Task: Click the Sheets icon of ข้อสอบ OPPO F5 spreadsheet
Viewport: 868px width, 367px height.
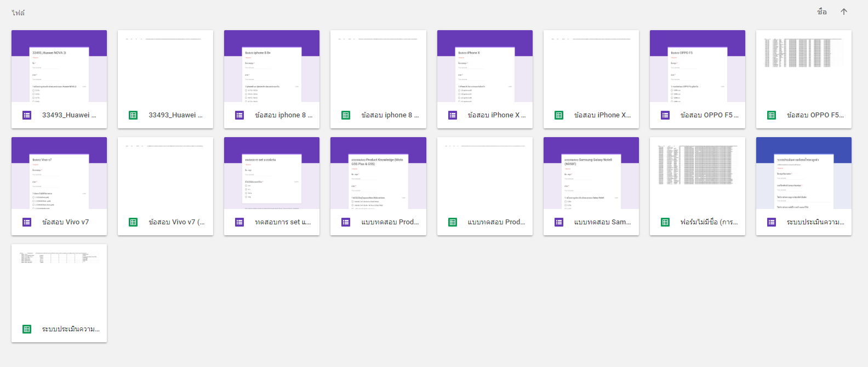Action: click(x=772, y=115)
